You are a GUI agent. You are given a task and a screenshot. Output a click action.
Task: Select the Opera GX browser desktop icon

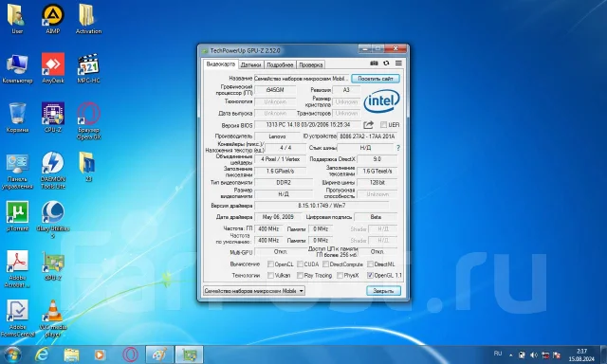pyautogui.click(x=88, y=121)
